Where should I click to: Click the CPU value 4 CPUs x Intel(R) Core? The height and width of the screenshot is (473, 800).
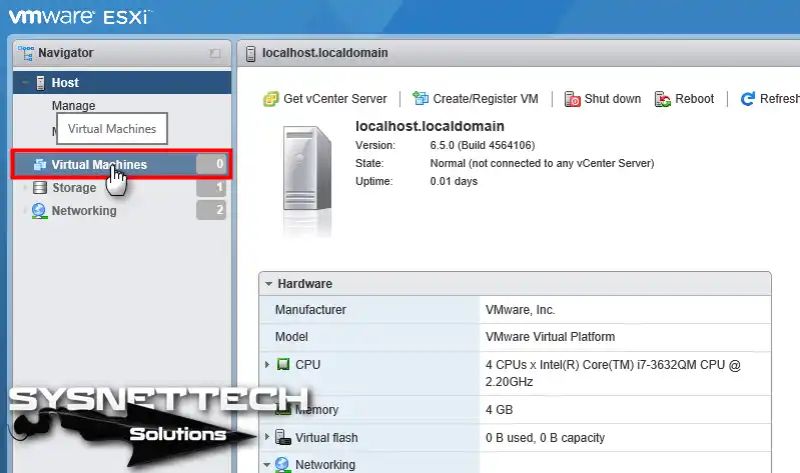(613, 373)
